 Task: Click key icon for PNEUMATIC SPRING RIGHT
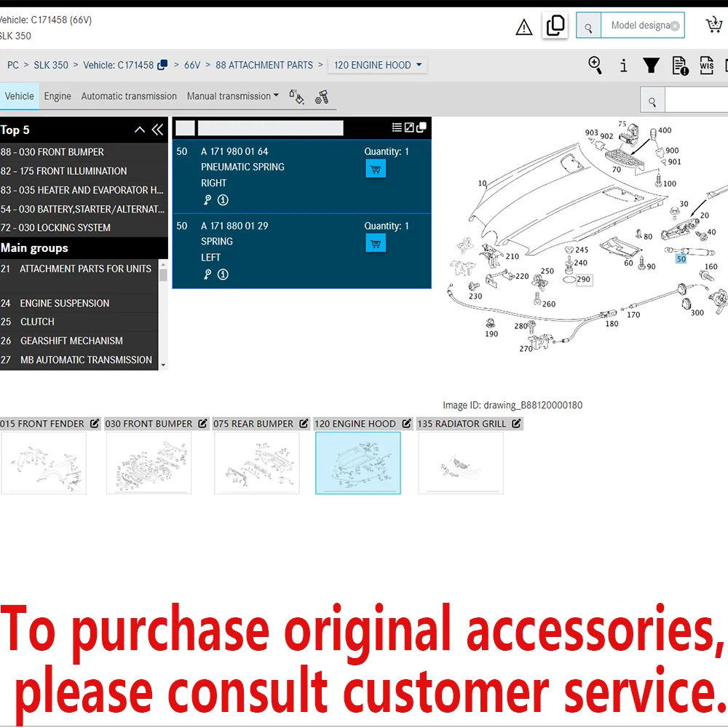pos(207,199)
